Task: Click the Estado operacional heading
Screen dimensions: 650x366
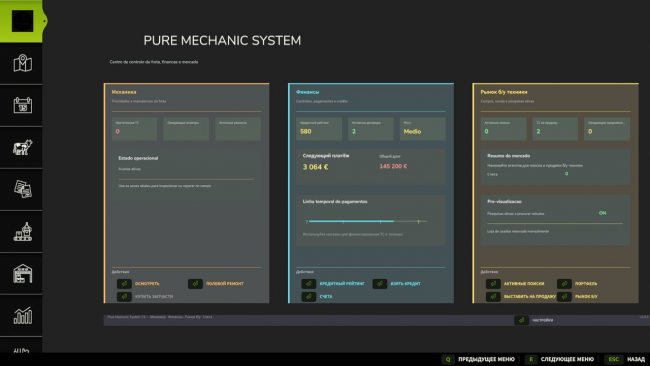Action: click(x=138, y=158)
